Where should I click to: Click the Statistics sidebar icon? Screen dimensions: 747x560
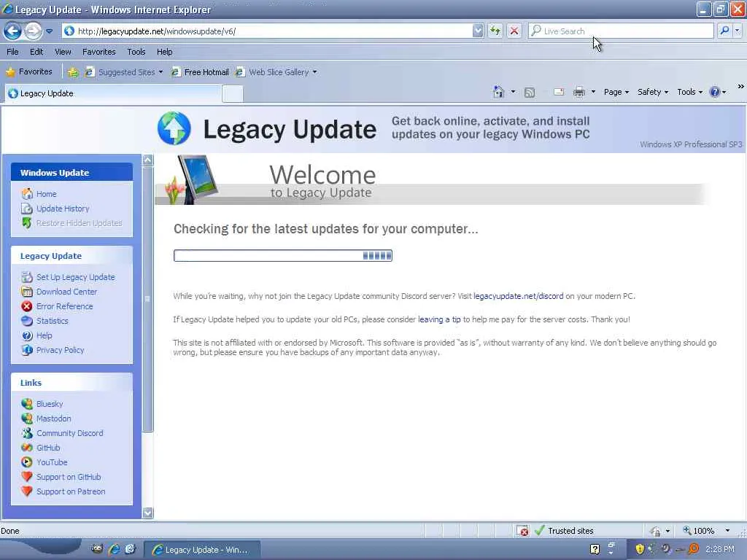point(27,321)
